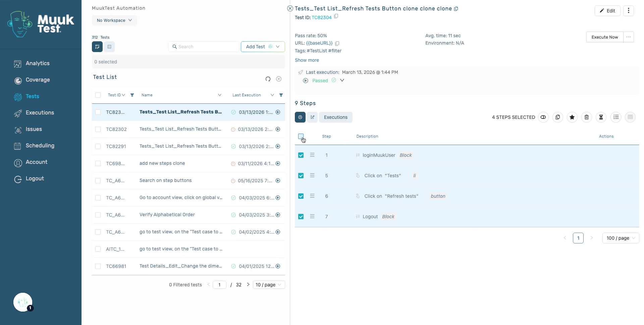
Task: Check the box for test TC82302
Action: tap(98, 129)
